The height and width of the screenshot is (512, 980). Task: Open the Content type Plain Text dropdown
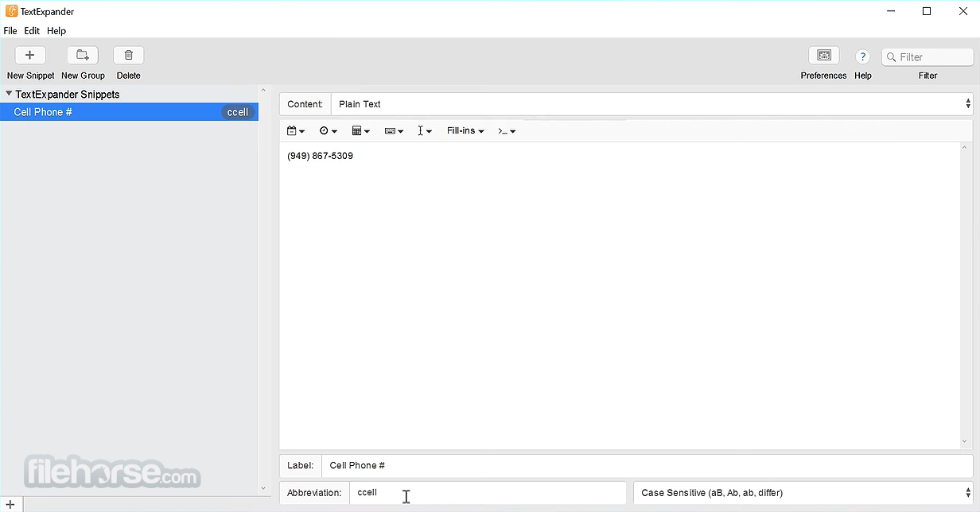point(651,104)
